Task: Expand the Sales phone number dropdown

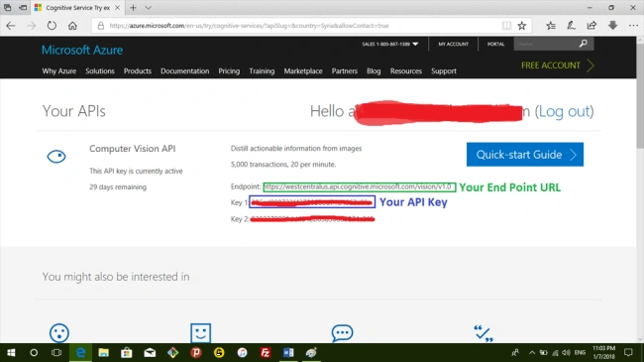Action: coord(390,44)
